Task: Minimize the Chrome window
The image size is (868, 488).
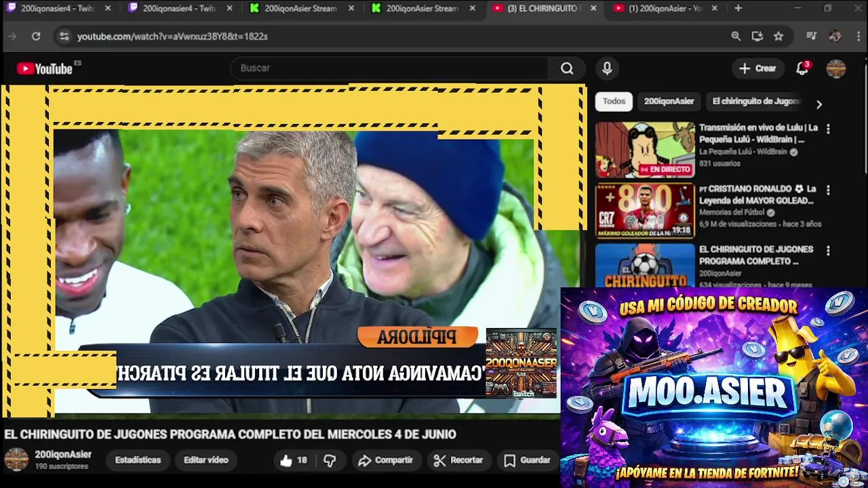Action: 797,9
